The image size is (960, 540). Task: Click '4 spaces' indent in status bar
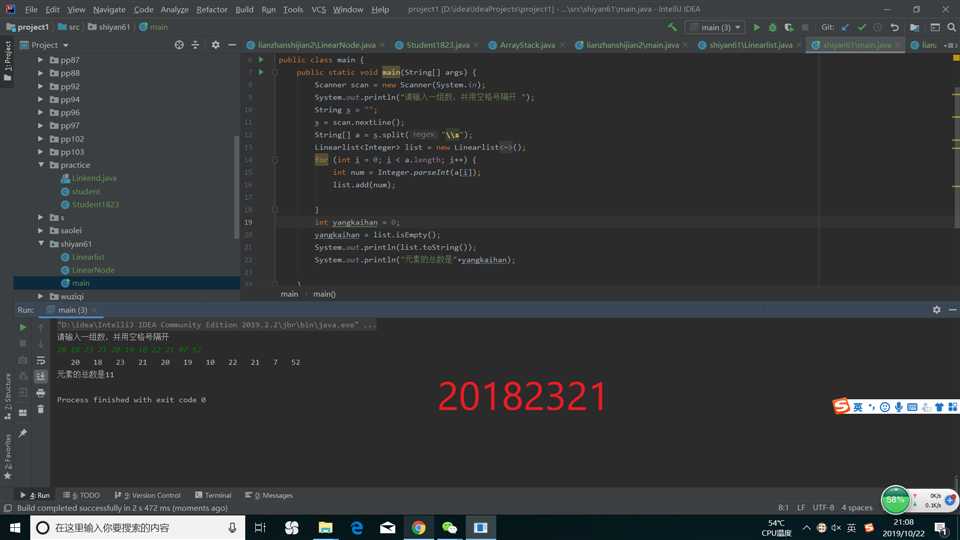tap(857, 508)
